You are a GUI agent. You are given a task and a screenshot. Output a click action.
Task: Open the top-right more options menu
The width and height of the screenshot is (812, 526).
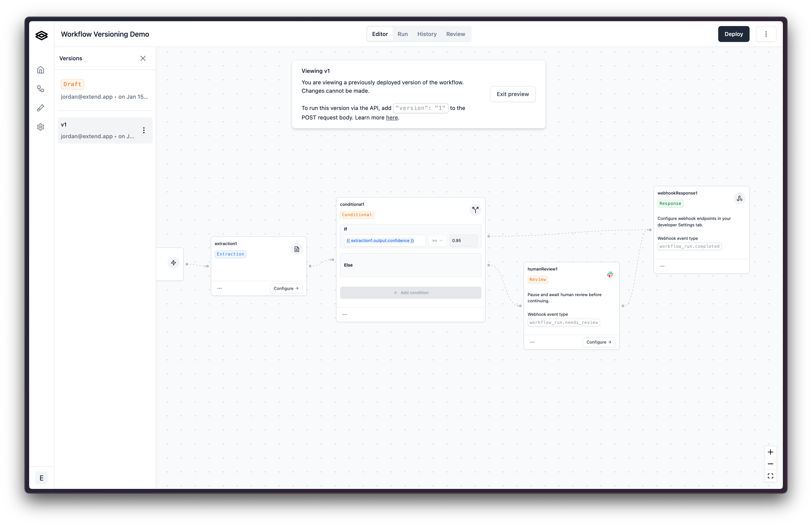coord(766,34)
